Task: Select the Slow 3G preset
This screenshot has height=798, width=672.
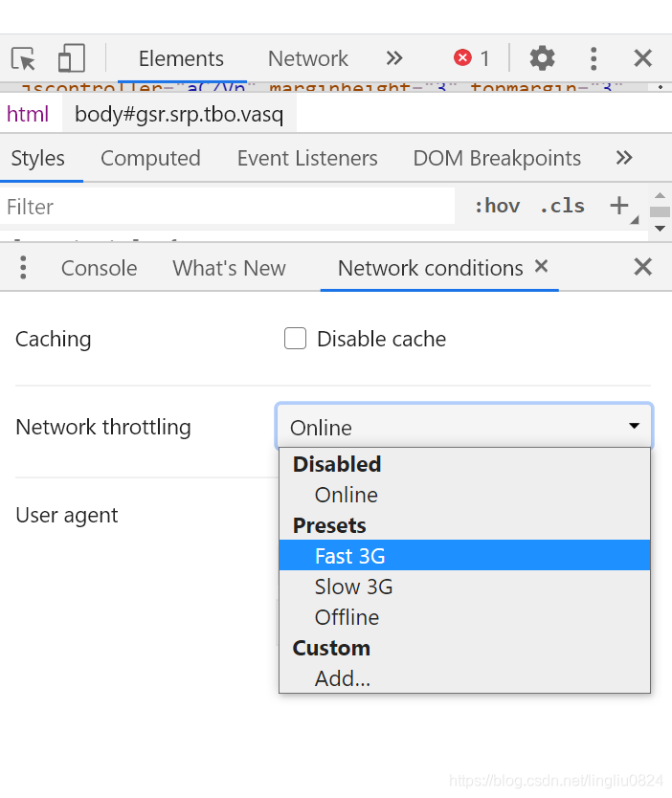Action: 465,587
